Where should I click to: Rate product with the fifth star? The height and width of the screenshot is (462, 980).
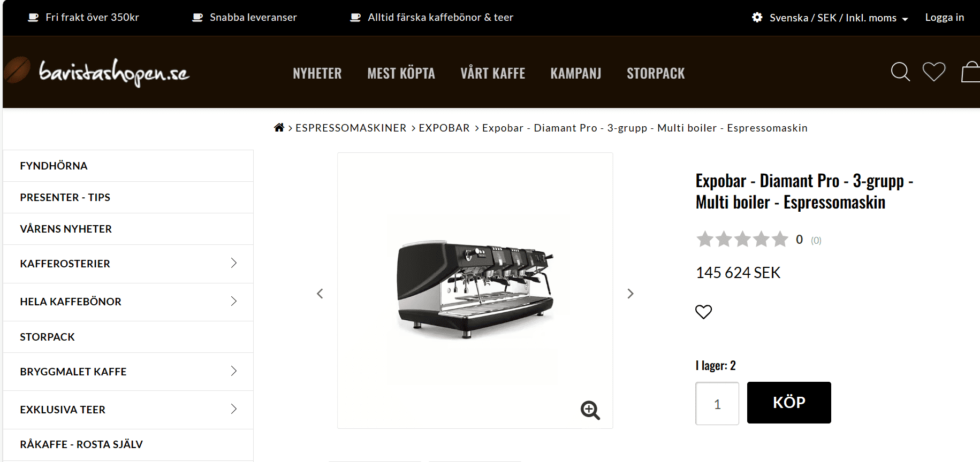click(x=780, y=239)
